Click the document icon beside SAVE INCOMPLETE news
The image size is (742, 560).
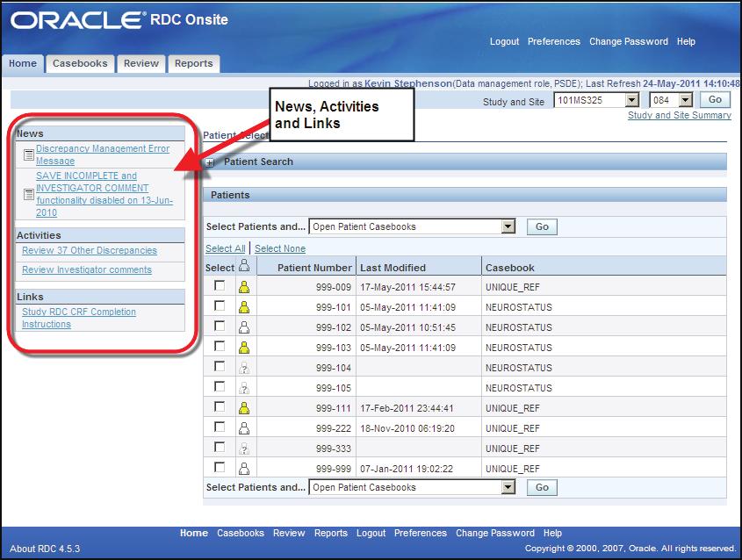[29, 194]
